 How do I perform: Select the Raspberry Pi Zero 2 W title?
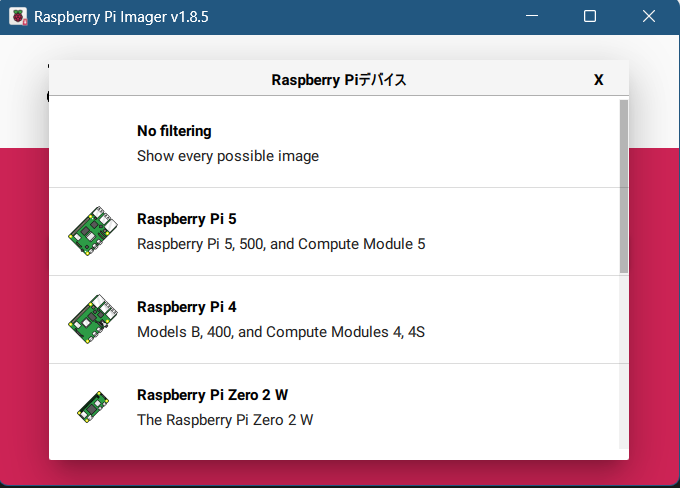tap(212, 395)
